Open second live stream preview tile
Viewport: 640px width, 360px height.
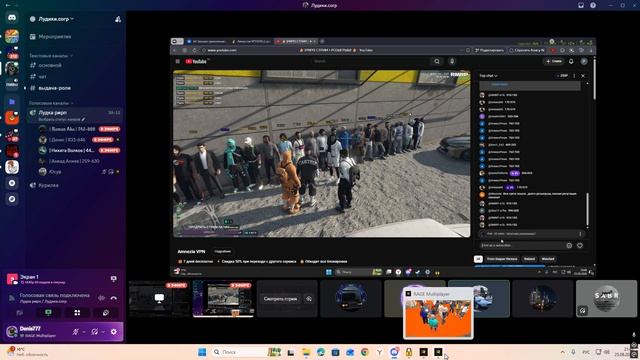coord(222,299)
